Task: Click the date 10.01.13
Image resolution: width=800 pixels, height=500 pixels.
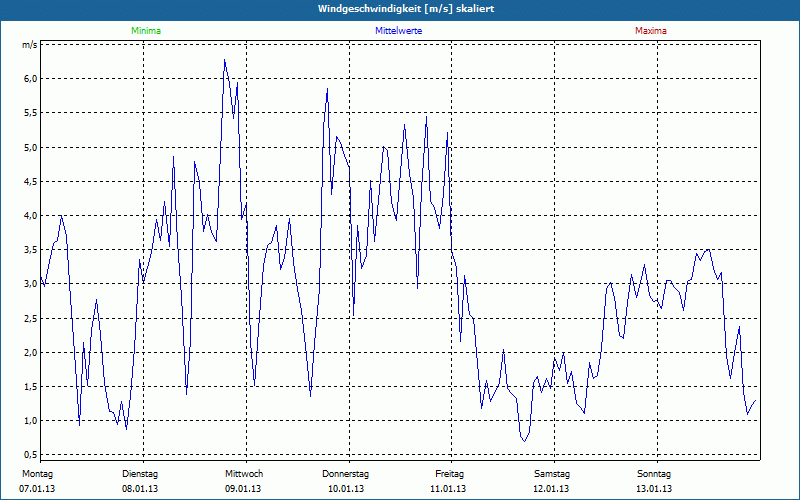Action: tap(346, 489)
